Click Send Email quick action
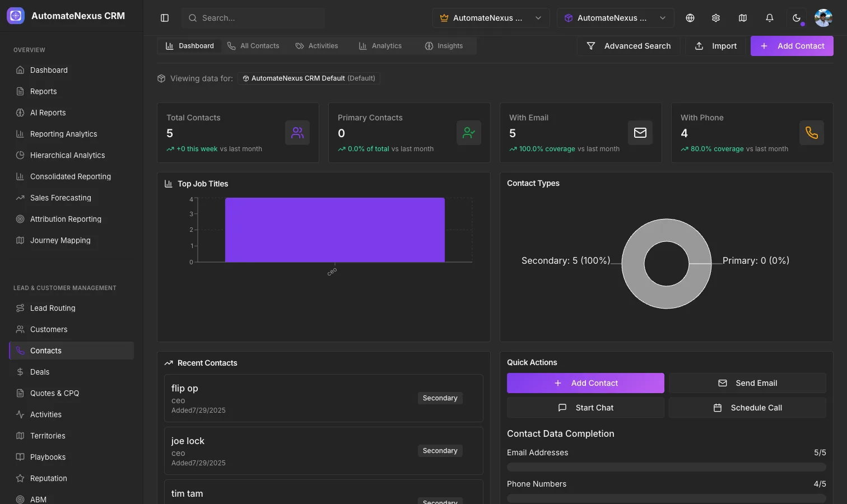The width and height of the screenshot is (847, 504). (747, 383)
